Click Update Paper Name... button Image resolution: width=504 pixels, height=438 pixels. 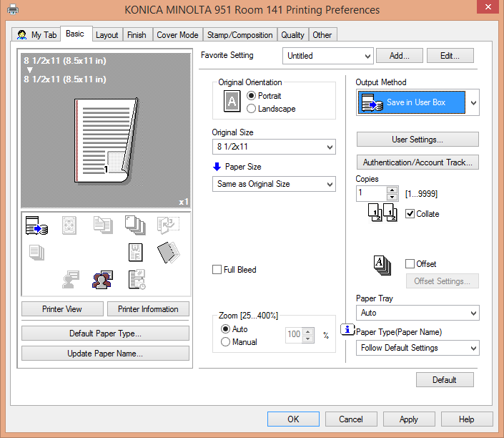105,354
